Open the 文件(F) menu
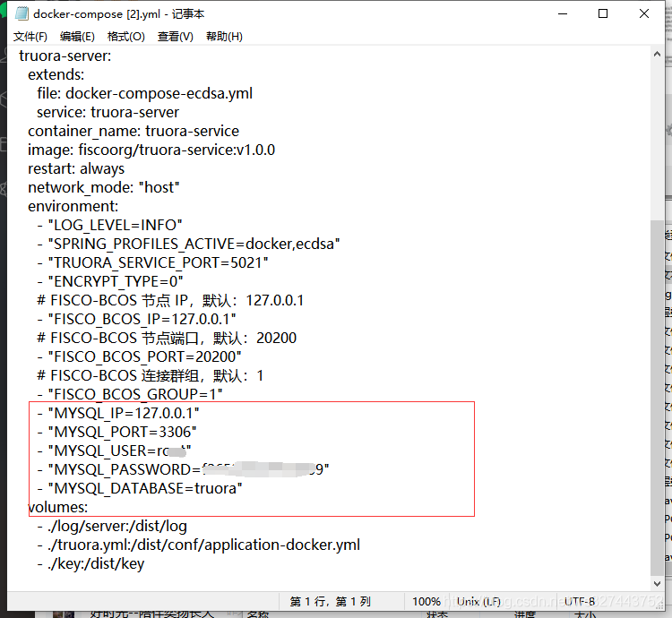Screen dimensions: 672x618 pyautogui.click(x=30, y=37)
